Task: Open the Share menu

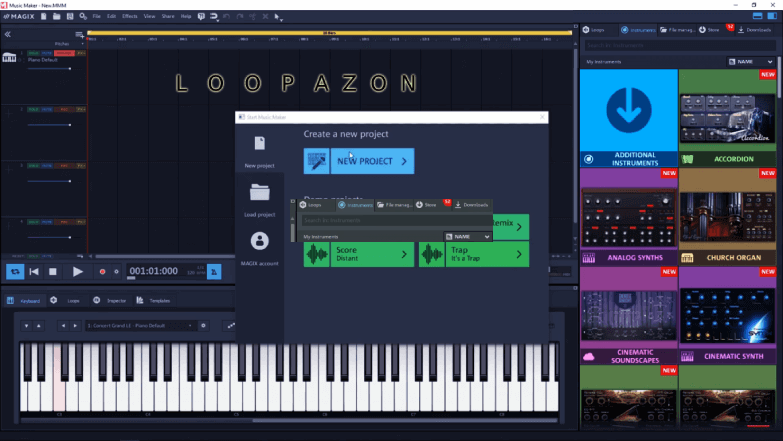Action: (x=168, y=16)
